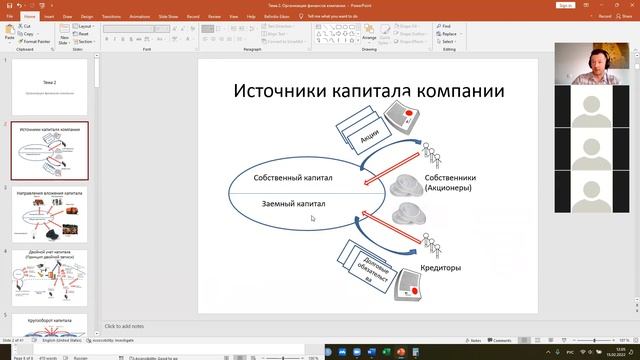Open Clipboard group dialog launcher
The image size is (640, 360).
coord(52,49)
